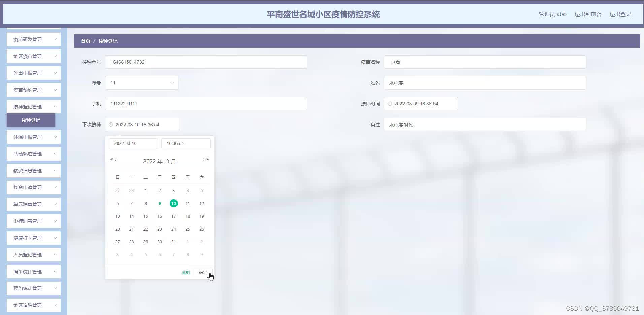Focus the 备注 input field
This screenshot has width=644, height=315.
[485, 125]
